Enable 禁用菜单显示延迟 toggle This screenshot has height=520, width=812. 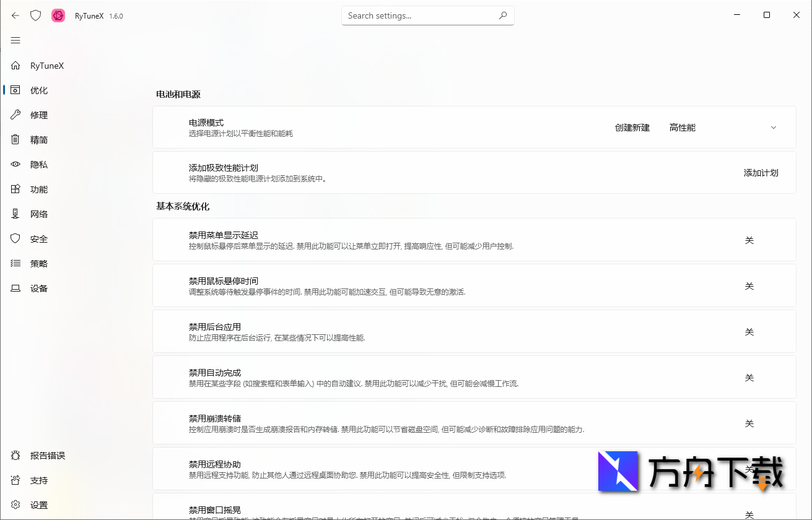(749, 240)
